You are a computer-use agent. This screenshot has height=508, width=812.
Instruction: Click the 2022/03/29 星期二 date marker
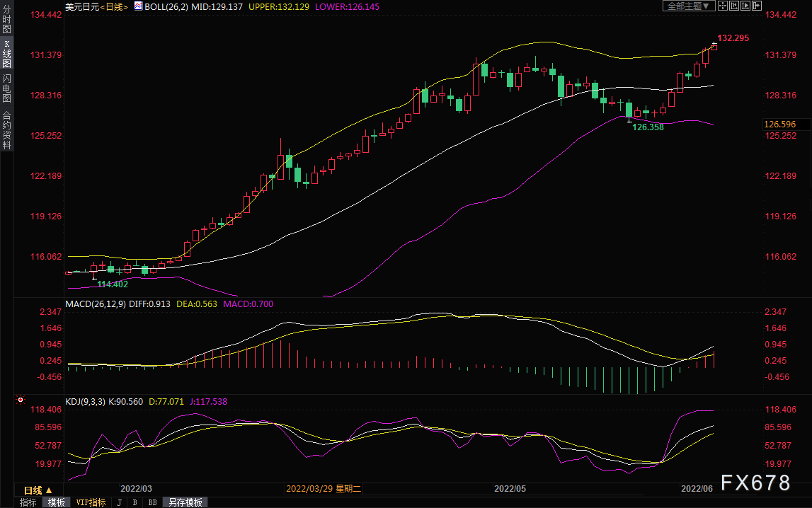point(324,489)
